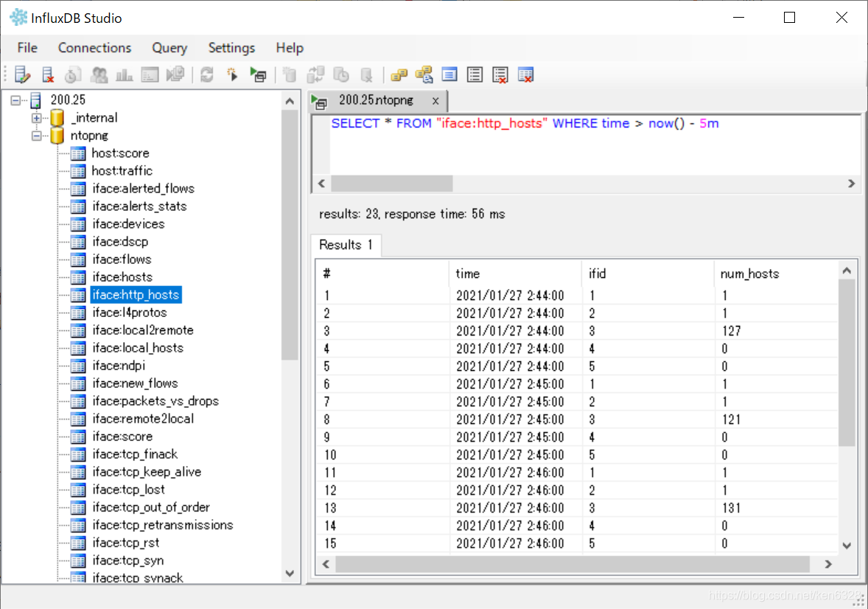The height and width of the screenshot is (609, 868).
Task: Click the num_hosts column header
Action: coord(749,274)
